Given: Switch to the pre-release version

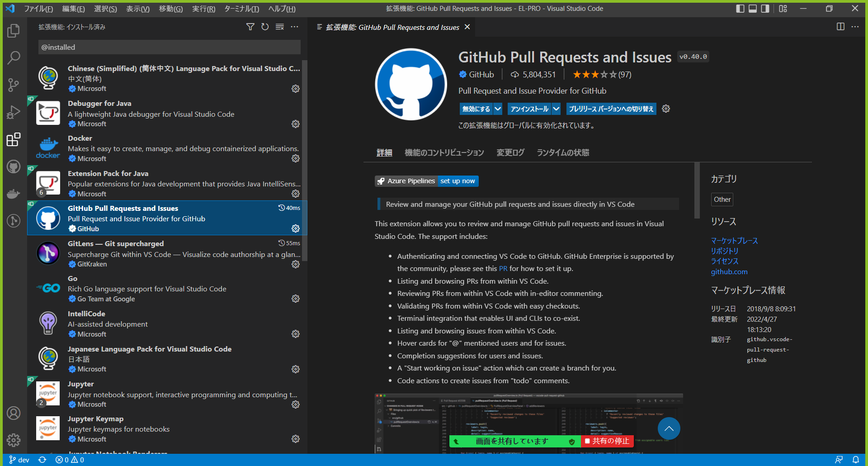Looking at the screenshot, I should pos(611,109).
